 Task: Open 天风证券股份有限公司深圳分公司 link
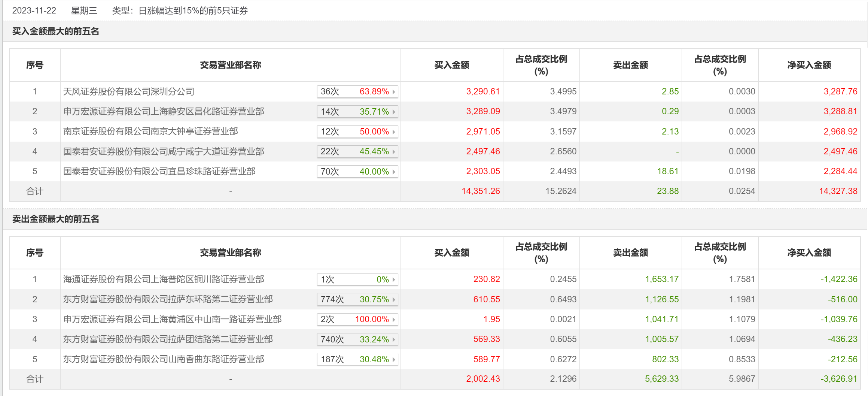(128, 91)
